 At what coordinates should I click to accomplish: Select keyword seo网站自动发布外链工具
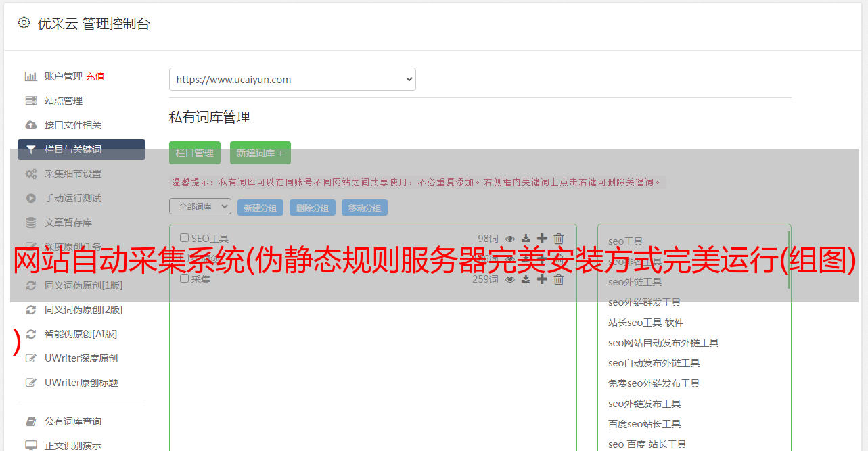tap(663, 343)
